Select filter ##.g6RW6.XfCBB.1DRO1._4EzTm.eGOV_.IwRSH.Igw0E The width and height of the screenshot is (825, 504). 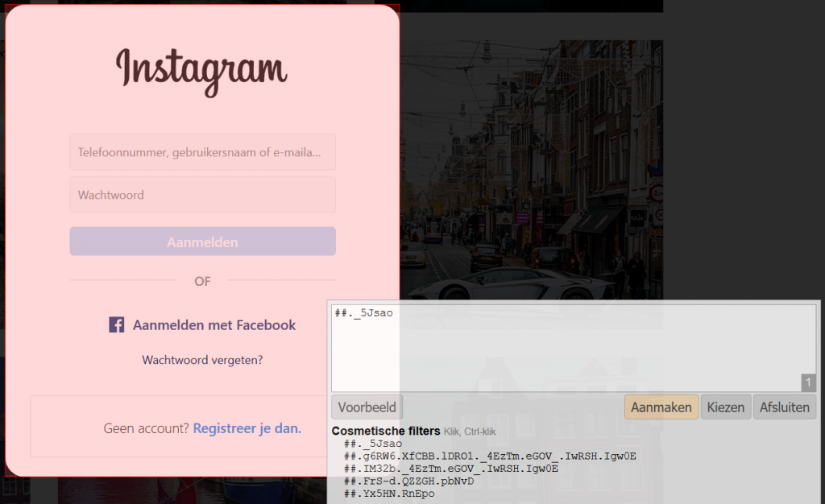click(x=490, y=456)
